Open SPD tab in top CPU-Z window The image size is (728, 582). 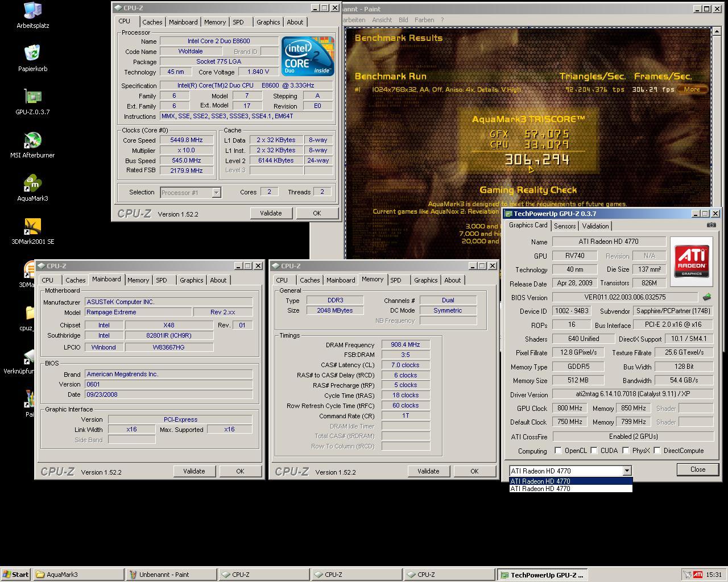[x=238, y=22]
